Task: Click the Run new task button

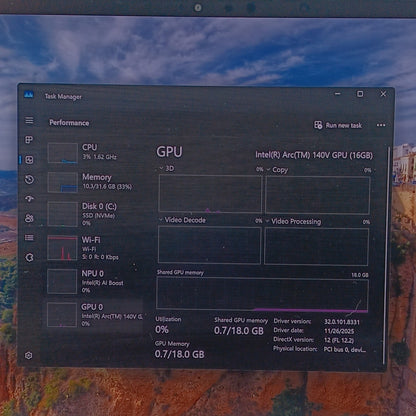Action: click(x=338, y=125)
